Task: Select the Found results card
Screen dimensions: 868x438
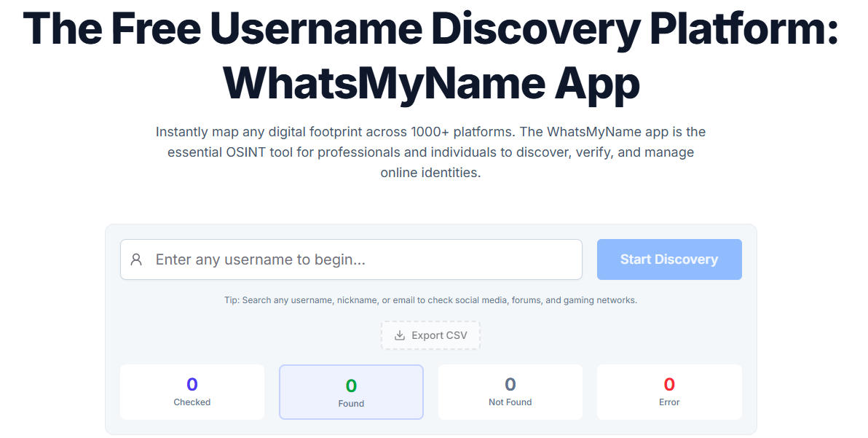Action: click(x=351, y=391)
